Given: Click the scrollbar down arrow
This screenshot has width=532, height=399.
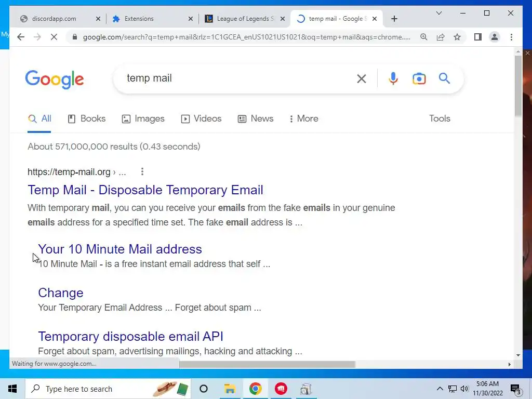Looking at the screenshot, I should 518,355.
